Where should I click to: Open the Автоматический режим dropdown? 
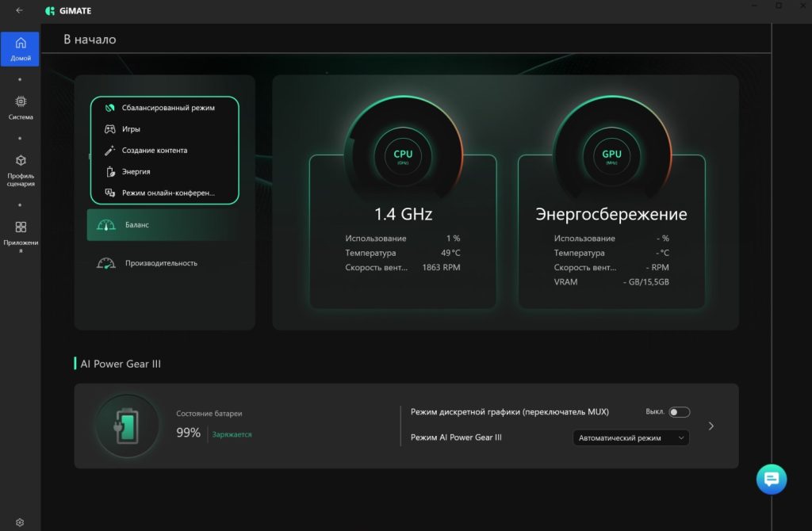pos(630,437)
